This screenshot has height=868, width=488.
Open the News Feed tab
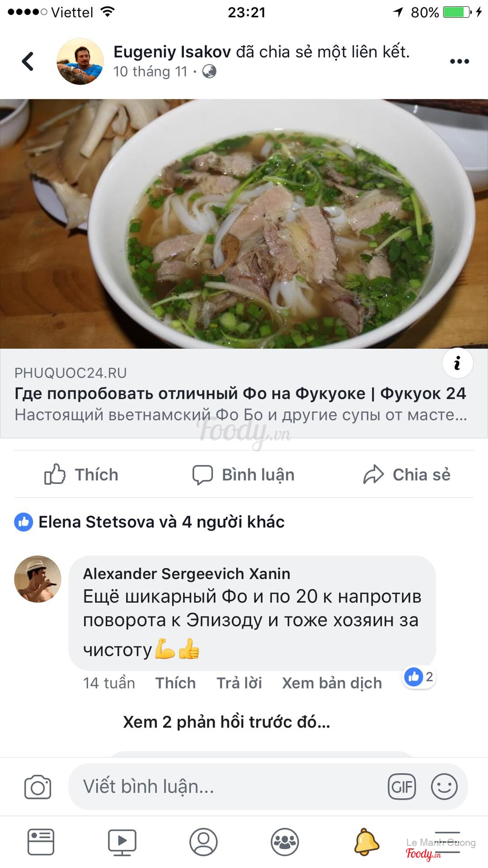tap(41, 842)
